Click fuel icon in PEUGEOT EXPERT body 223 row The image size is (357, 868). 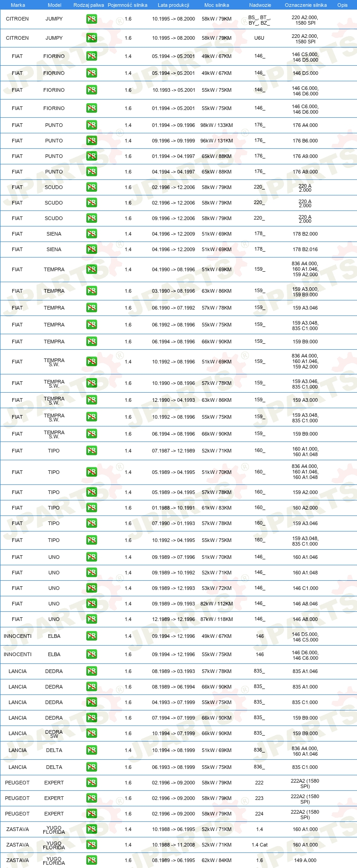[91, 798]
